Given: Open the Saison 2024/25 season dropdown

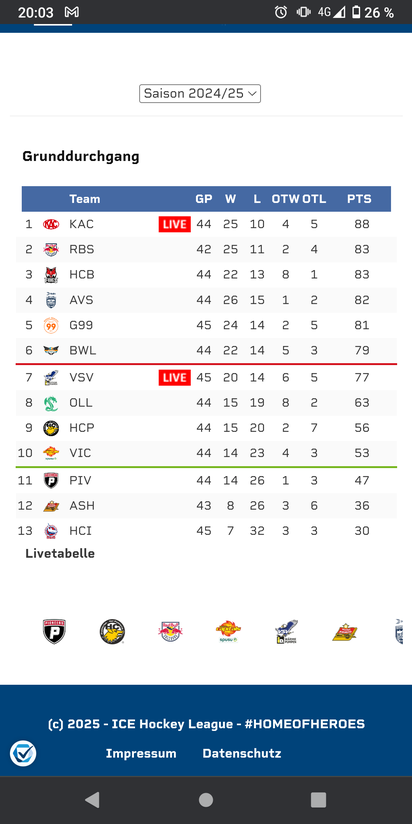Looking at the screenshot, I should coord(200,94).
